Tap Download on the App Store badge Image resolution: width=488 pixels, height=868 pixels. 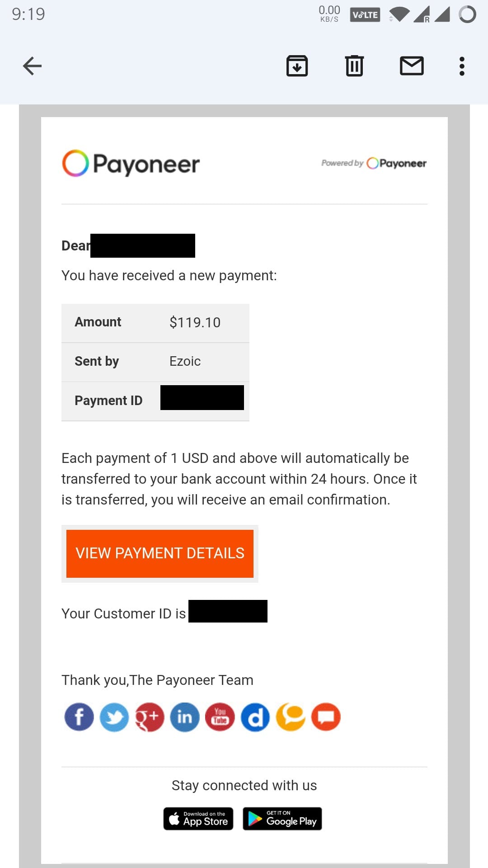pyautogui.click(x=198, y=819)
